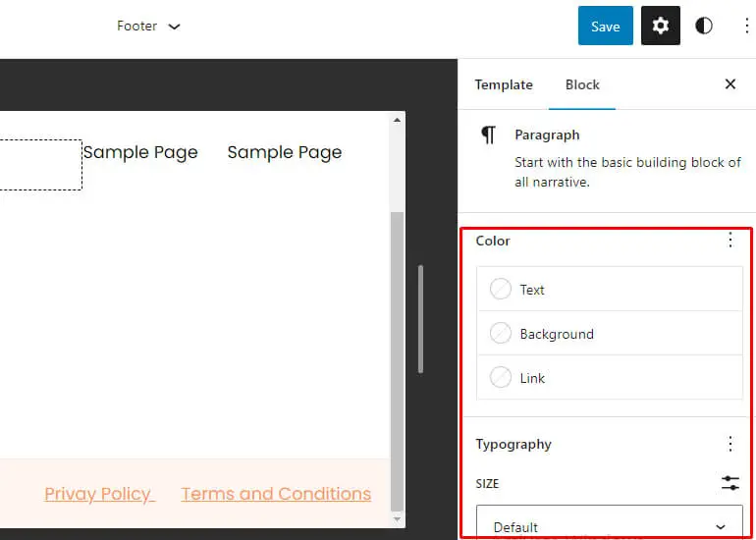Save the template changes
This screenshot has width=756, height=540.
click(x=605, y=26)
